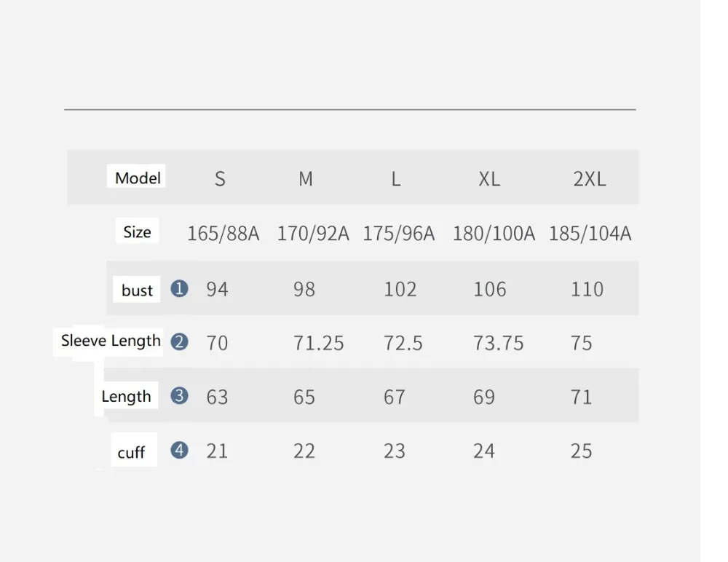Click the Sleeve Length row label
The width and height of the screenshot is (728, 562).
[x=111, y=341]
